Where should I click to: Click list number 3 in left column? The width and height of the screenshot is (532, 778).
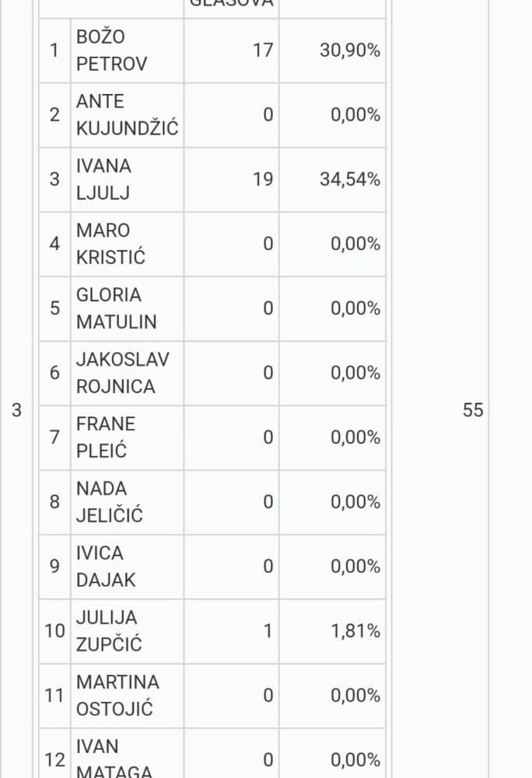(x=16, y=410)
